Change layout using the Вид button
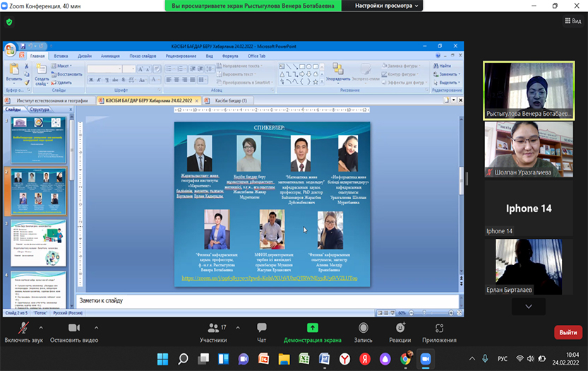588x371 pixels. [571, 21]
